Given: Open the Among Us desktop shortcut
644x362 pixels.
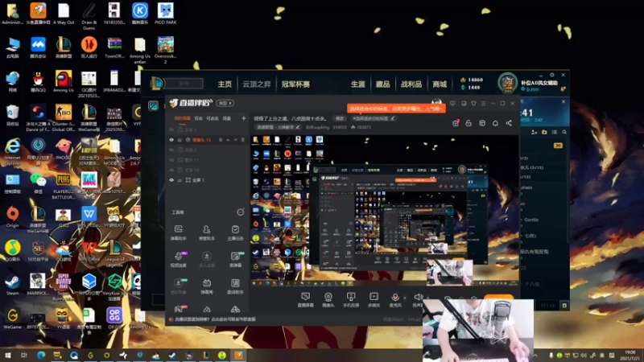Looking at the screenshot, I should (64, 81).
